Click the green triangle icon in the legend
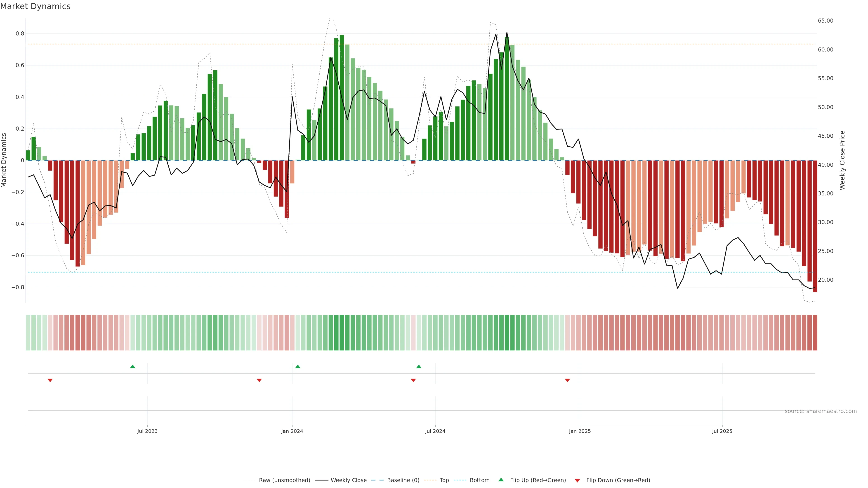 coord(501,480)
